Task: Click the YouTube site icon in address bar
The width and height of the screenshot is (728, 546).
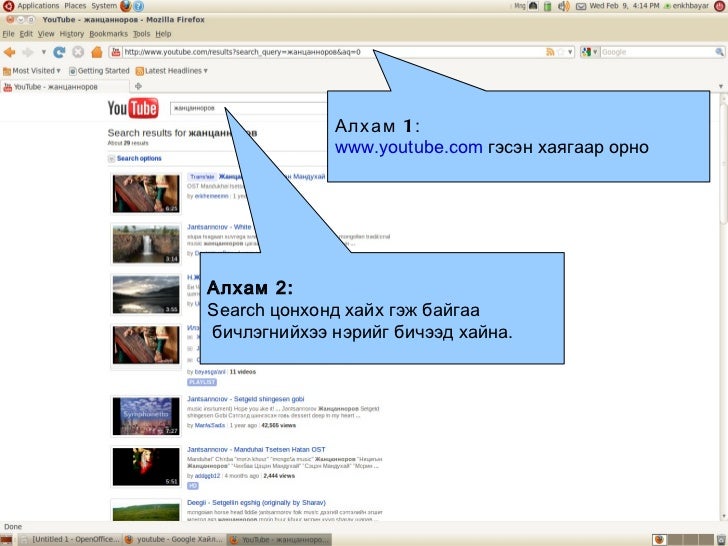Action: [x=116, y=52]
